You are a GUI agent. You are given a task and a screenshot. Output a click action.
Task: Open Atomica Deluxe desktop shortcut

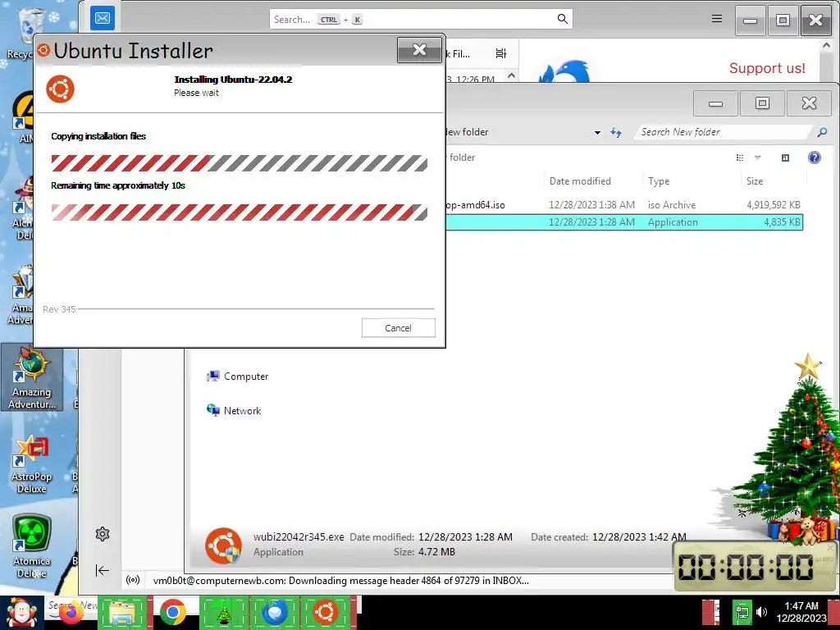pos(32,546)
